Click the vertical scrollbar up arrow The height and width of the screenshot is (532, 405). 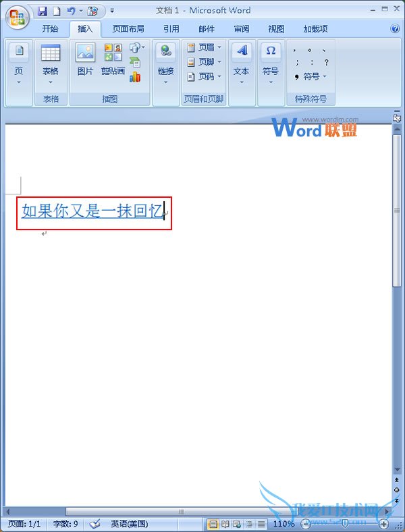pos(396,129)
